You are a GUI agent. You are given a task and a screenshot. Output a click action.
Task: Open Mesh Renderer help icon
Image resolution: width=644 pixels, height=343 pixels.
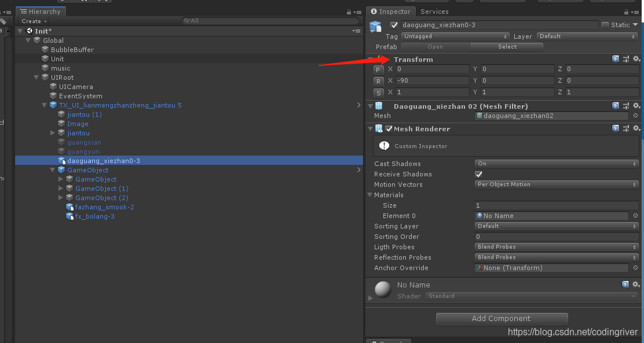(615, 128)
